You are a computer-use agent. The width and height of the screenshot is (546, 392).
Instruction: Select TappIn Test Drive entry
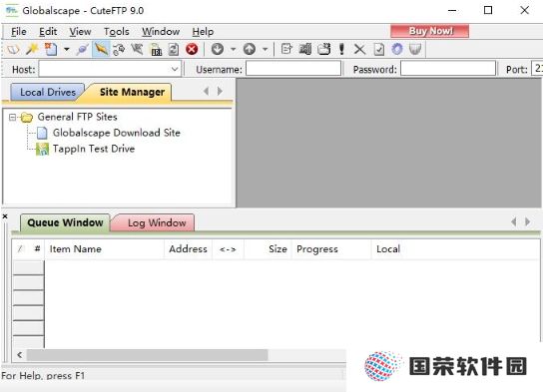[94, 149]
